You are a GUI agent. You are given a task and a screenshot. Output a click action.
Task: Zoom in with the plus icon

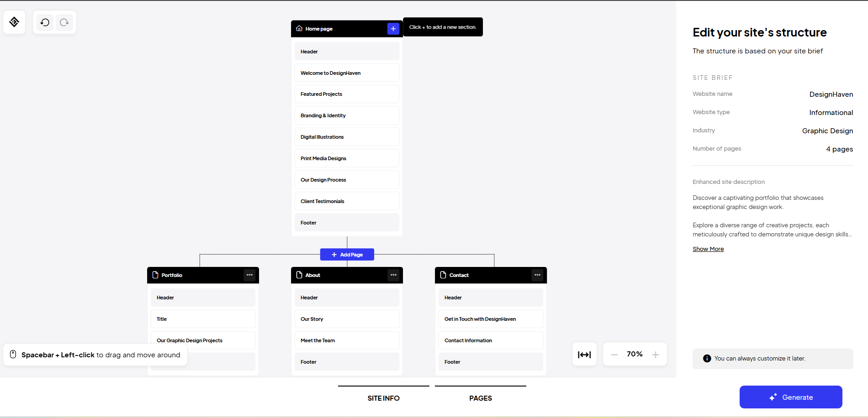(655, 355)
